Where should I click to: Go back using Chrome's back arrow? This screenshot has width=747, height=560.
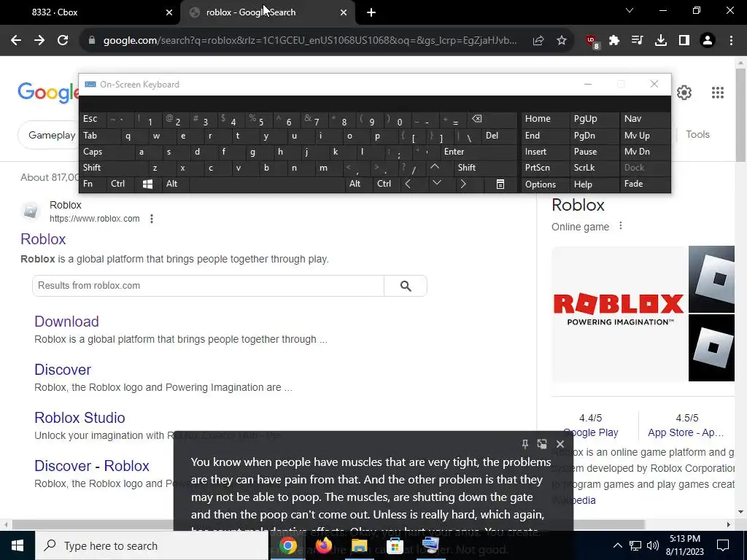coord(16,41)
